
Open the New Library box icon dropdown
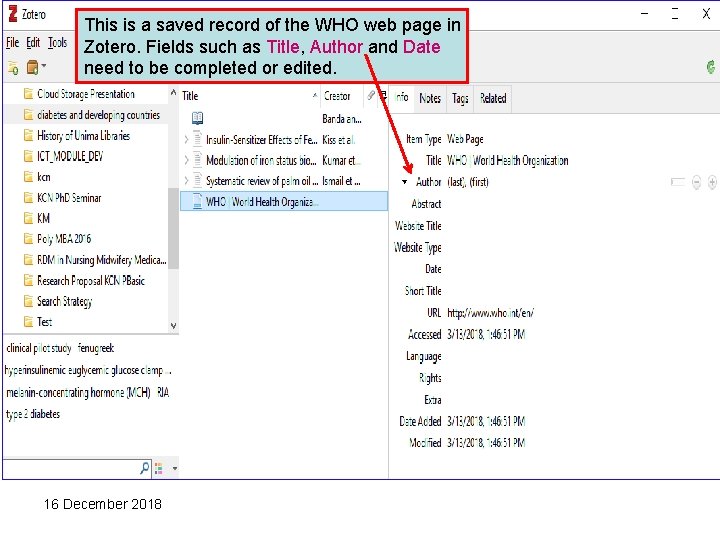tap(36, 67)
